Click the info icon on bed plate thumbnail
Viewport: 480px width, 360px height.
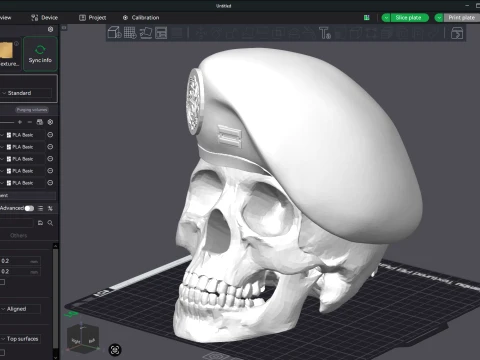click(16, 44)
